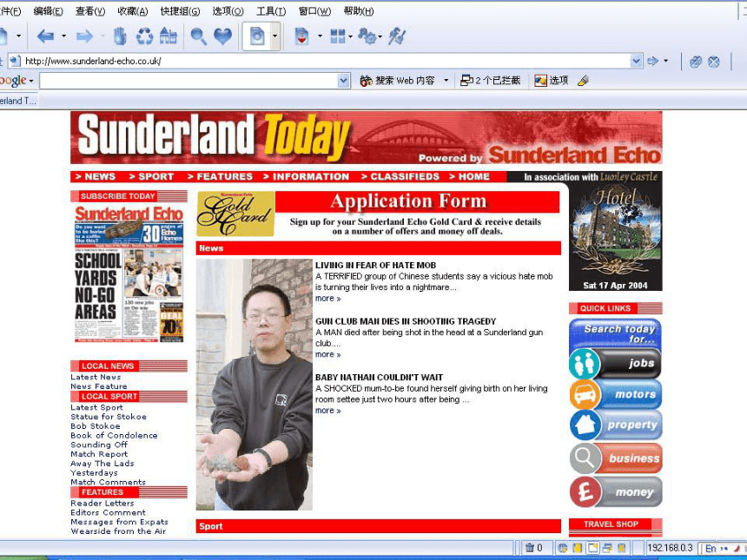Click the binoculars Search Web button
The width and height of the screenshot is (747, 560).
coord(397,81)
